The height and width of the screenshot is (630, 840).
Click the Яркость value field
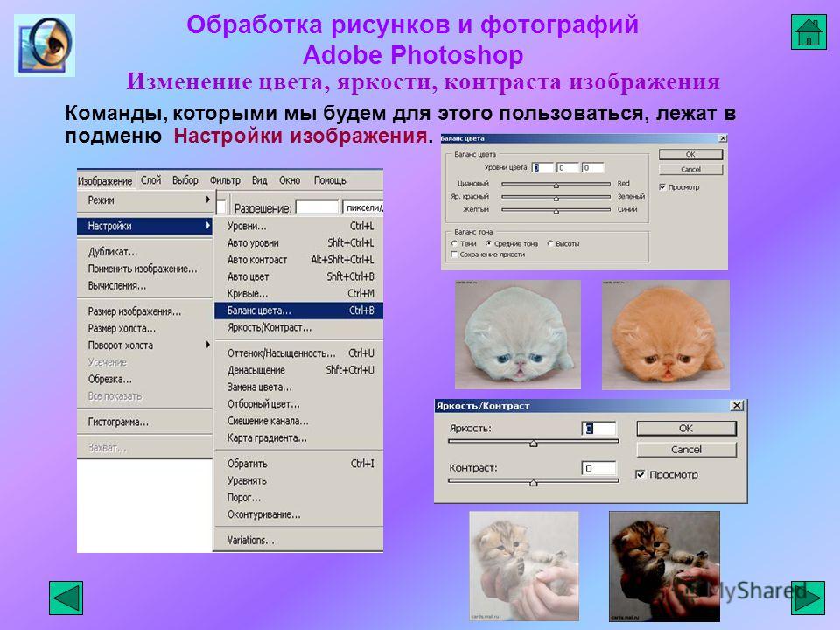(598, 429)
